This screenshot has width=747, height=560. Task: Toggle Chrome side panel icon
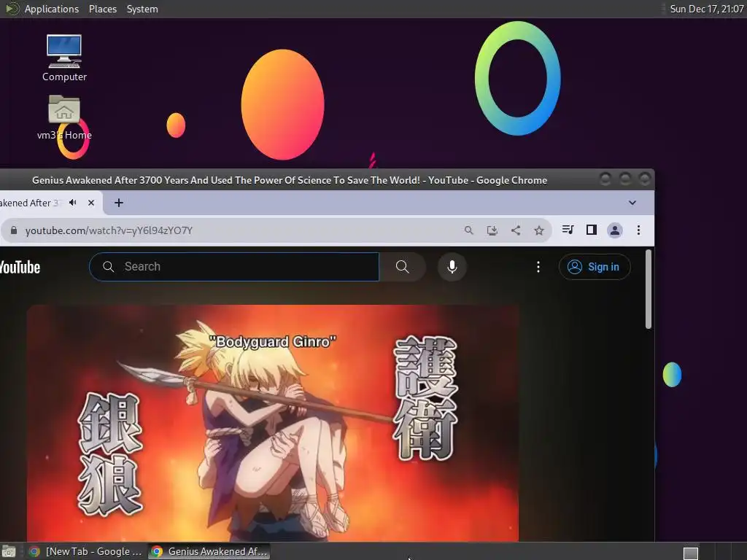591,230
